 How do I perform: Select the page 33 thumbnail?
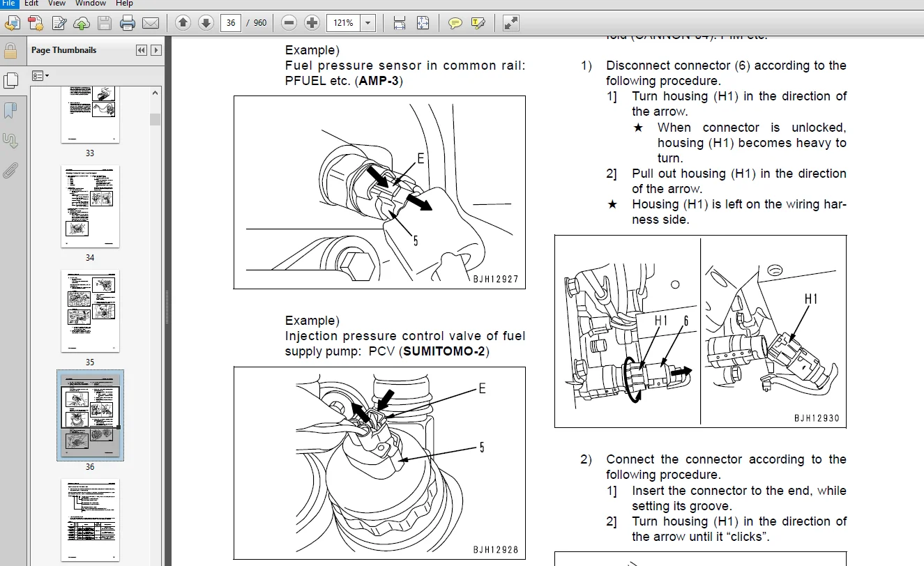point(90,114)
